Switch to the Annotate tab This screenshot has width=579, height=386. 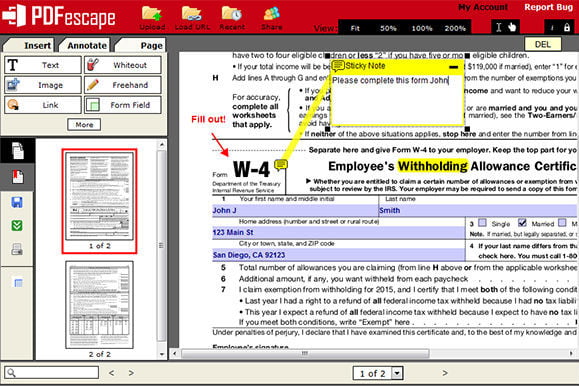87,45
